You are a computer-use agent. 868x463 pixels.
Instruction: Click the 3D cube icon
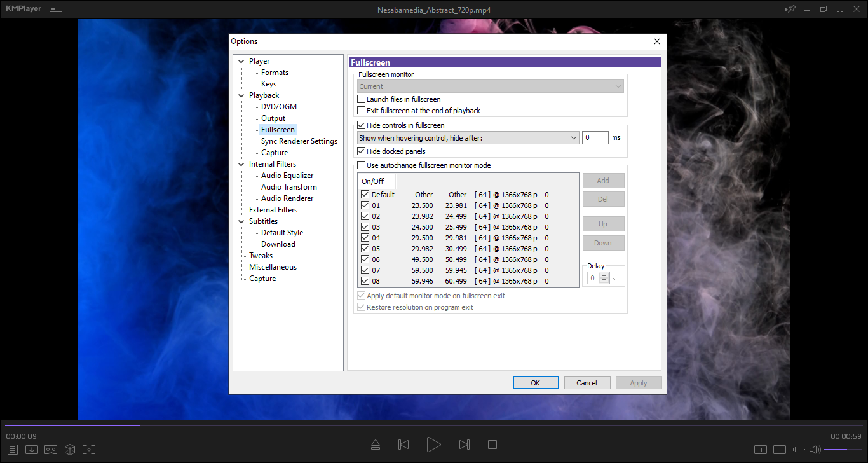tap(70, 450)
